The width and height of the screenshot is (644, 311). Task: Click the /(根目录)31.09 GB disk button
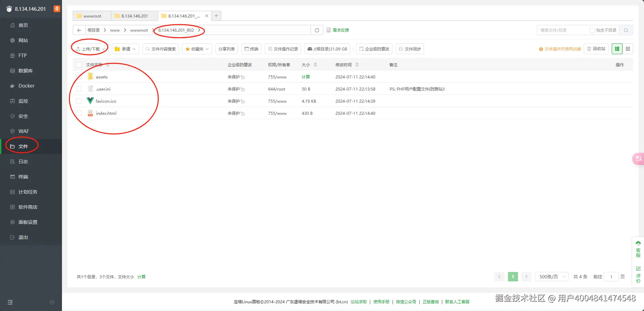327,49
